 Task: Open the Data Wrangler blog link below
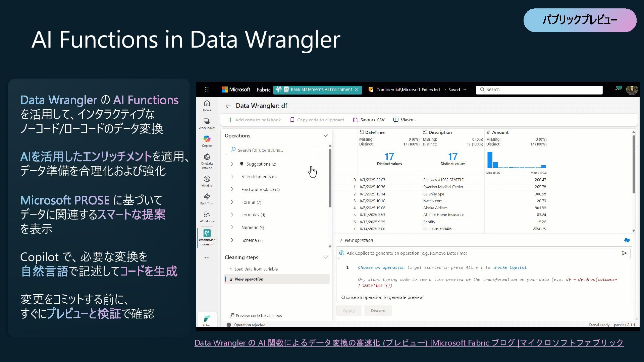(x=409, y=343)
